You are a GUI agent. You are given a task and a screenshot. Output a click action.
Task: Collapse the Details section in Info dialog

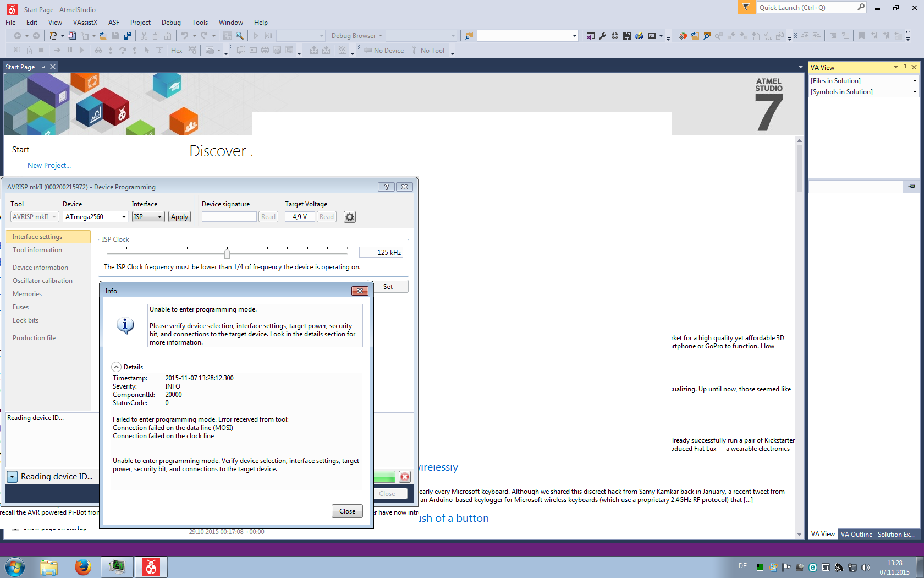click(x=117, y=367)
